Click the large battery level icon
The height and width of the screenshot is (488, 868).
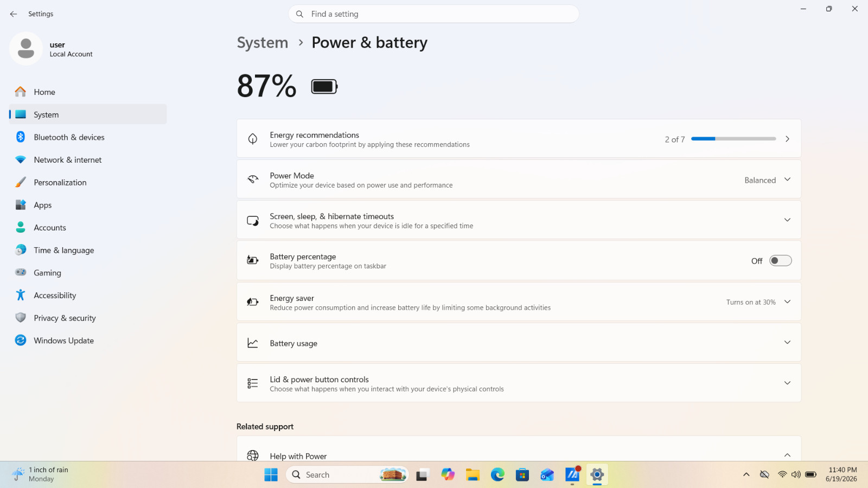(x=324, y=87)
